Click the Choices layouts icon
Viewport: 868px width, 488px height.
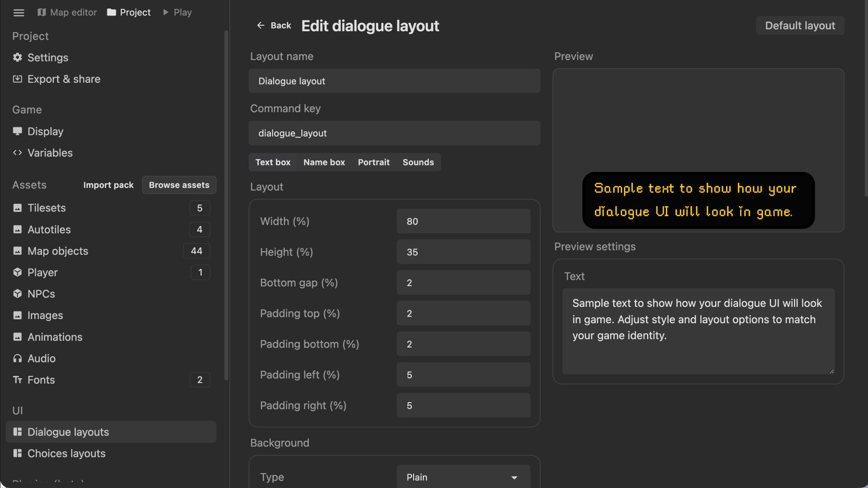pyautogui.click(x=17, y=453)
